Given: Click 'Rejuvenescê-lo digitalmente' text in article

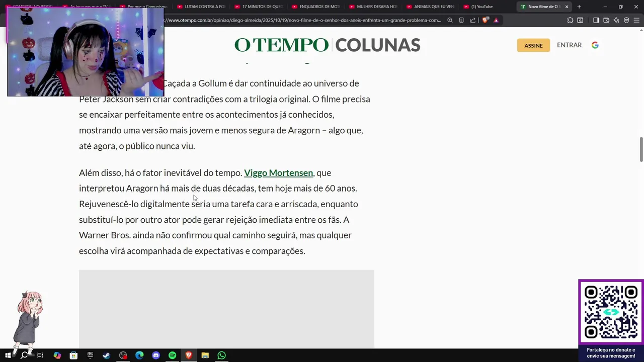Looking at the screenshot, I should coord(134,204).
